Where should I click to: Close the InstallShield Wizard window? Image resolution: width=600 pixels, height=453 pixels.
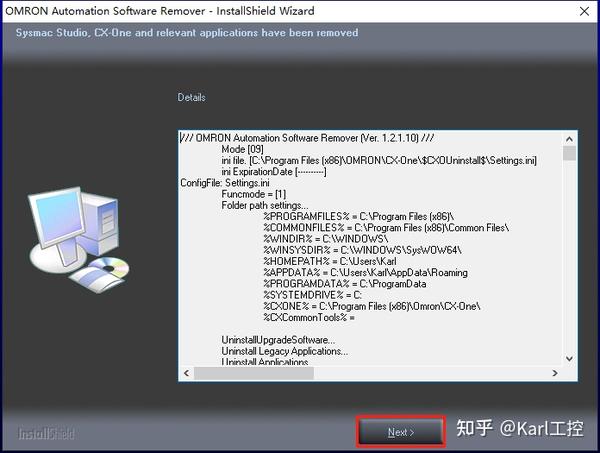584,11
